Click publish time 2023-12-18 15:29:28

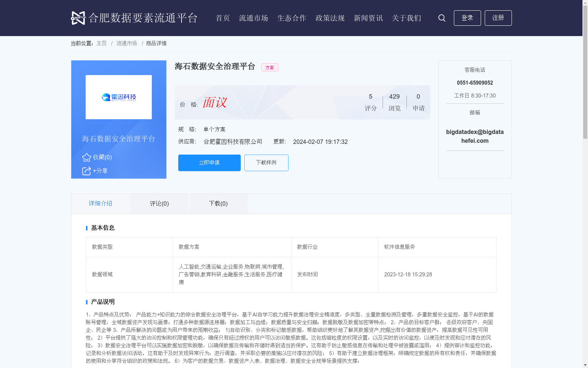tap(408, 275)
